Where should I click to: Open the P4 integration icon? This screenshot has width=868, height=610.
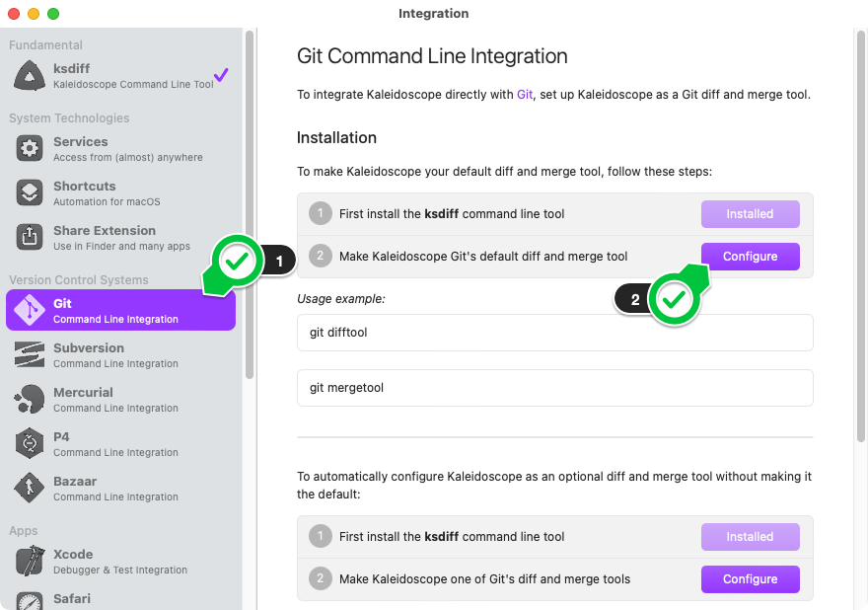point(30,444)
